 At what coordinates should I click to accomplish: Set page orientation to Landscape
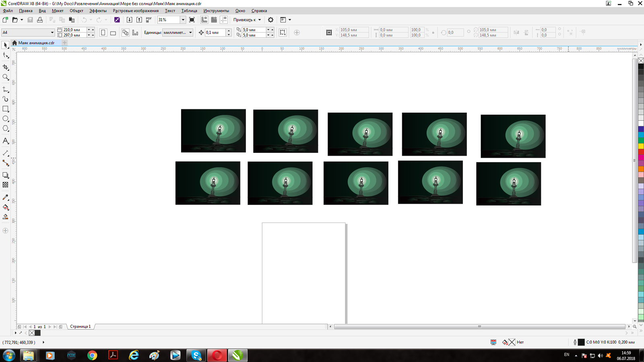coord(113,33)
